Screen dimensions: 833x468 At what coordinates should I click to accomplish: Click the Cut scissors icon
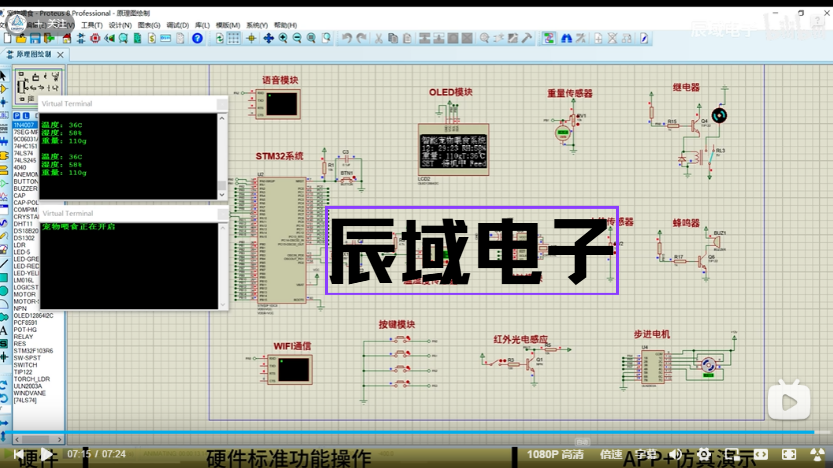click(x=379, y=38)
